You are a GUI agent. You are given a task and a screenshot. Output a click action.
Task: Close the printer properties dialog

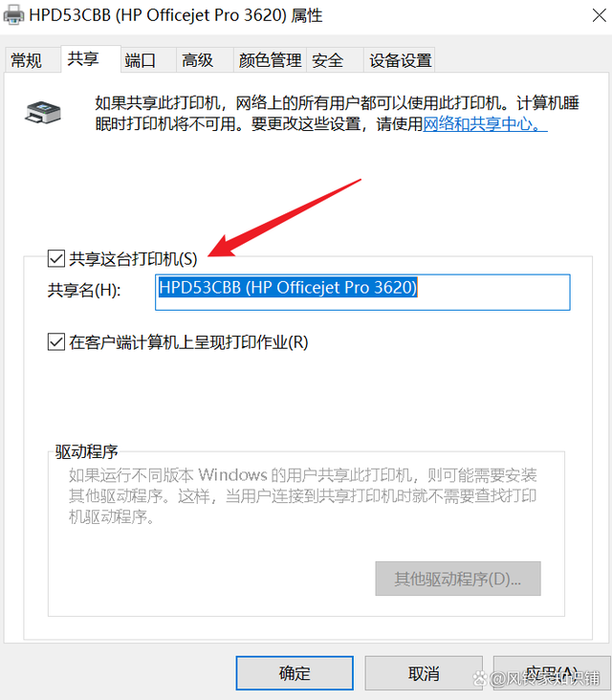(599, 15)
